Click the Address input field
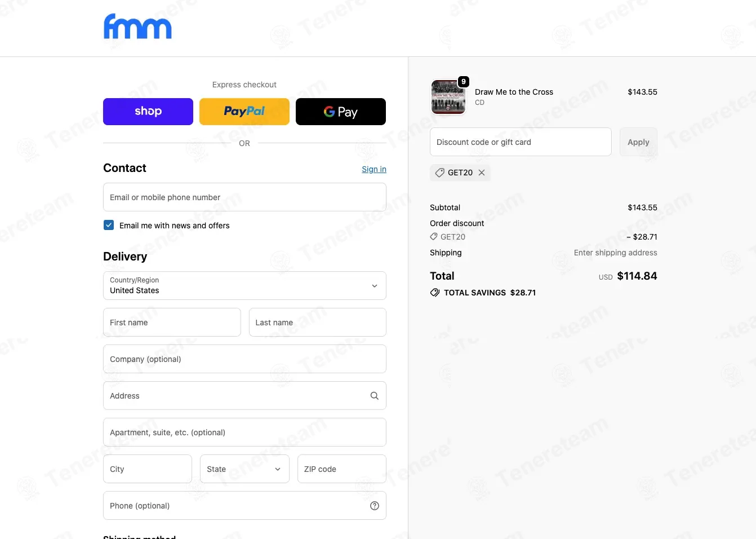Image resolution: width=756 pixels, height=539 pixels. [244, 396]
